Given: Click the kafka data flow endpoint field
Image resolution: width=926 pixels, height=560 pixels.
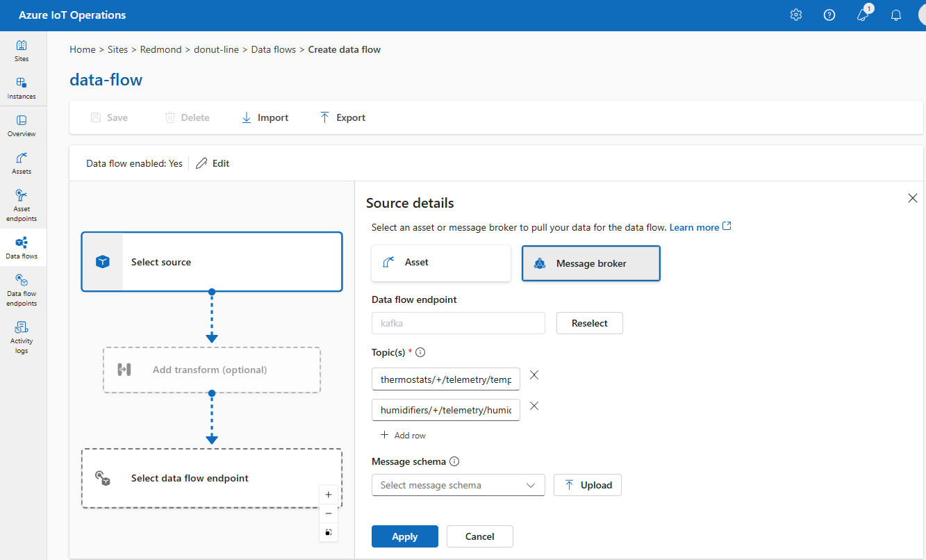Looking at the screenshot, I should pos(458,323).
